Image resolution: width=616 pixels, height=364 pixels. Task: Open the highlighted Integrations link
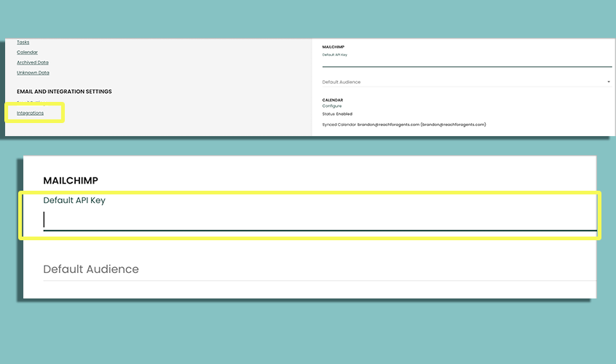coord(31,113)
